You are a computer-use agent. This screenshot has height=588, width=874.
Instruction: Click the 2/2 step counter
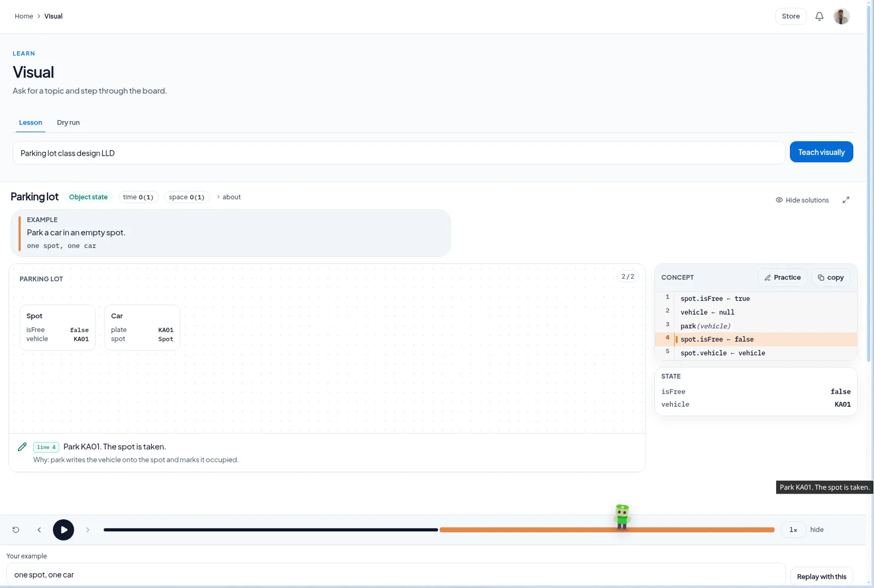(628, 276)
